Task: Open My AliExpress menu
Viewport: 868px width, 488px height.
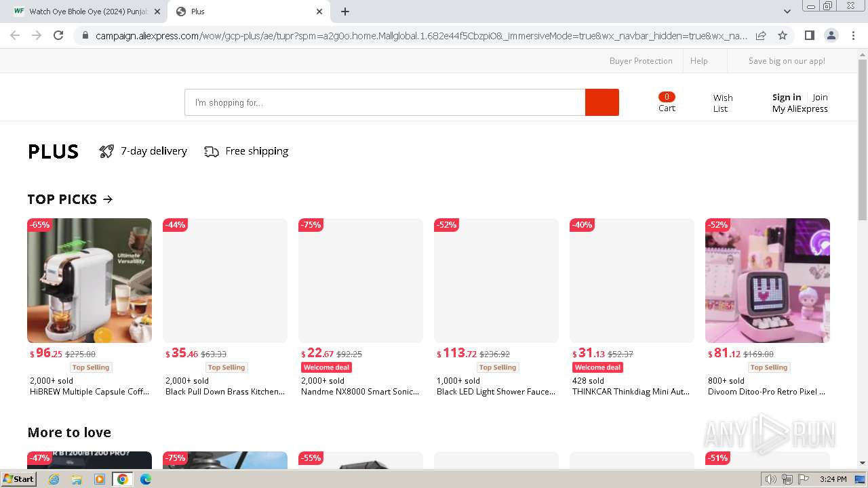Action: click(800, 108)
